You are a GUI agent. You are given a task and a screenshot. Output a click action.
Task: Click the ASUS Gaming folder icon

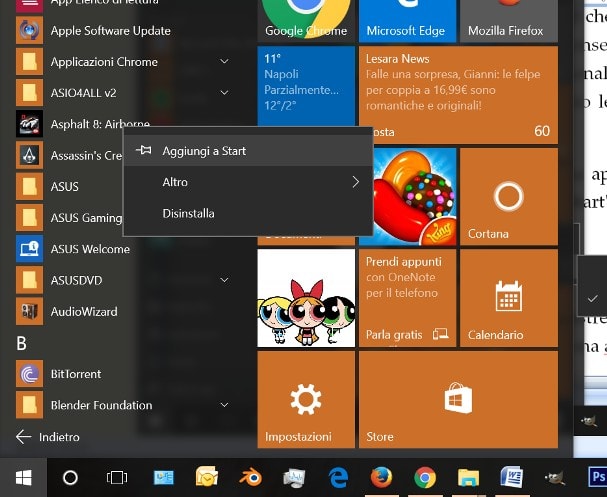point(29,218)
